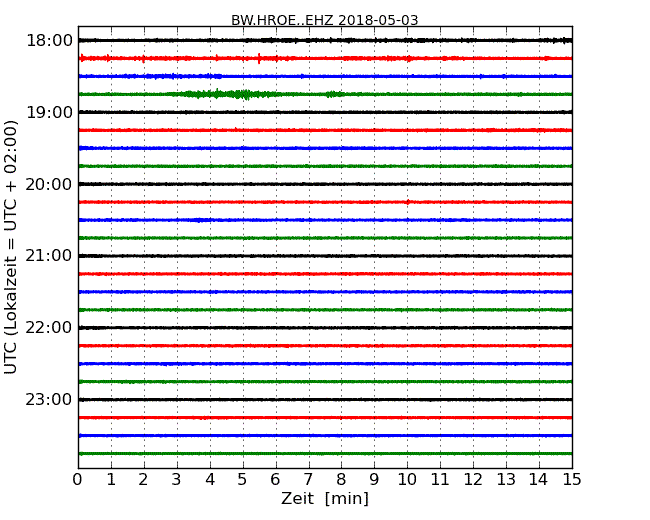Click the x-axis tick label 12
This screenshot has width=650, height=520.
(473, 480)
